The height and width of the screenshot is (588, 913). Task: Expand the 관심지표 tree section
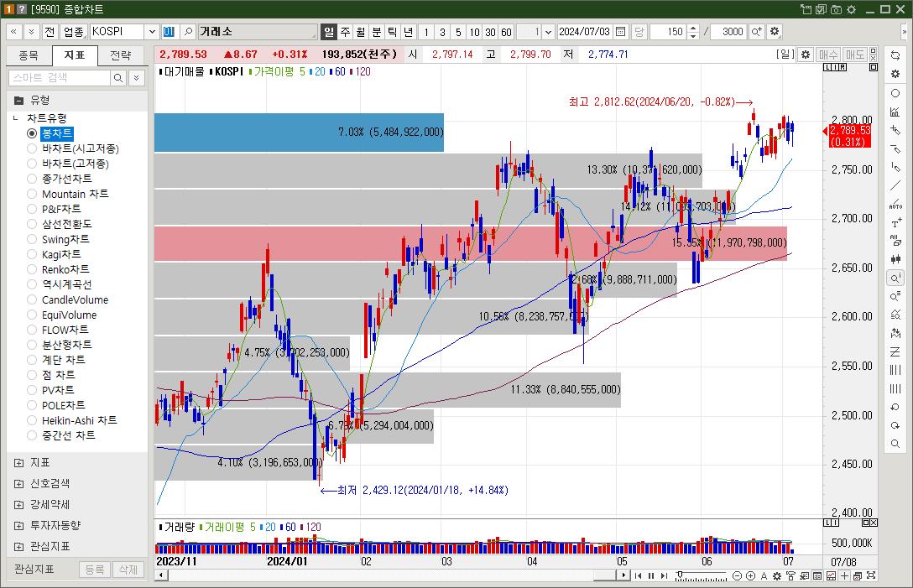coord(18,547)
